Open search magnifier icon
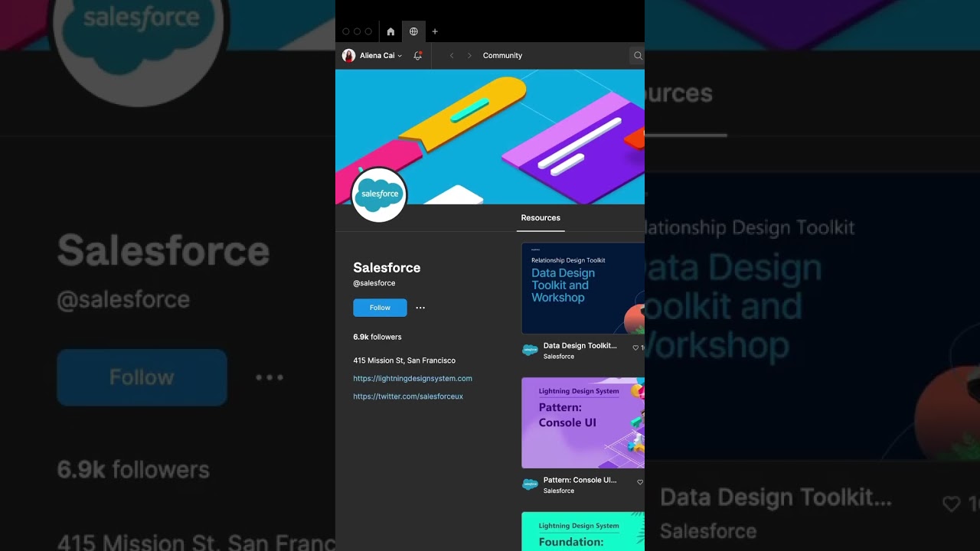Screen dimensions: 980x551 pyautogui.click(x=638, y=56)
